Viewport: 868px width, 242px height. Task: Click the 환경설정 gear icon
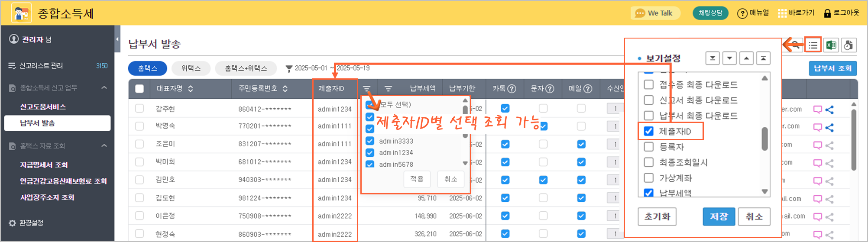[x=12, y=223]
